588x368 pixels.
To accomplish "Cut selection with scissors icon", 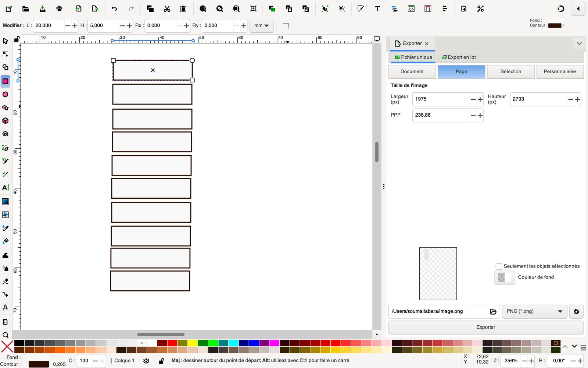I will (167, 8).
